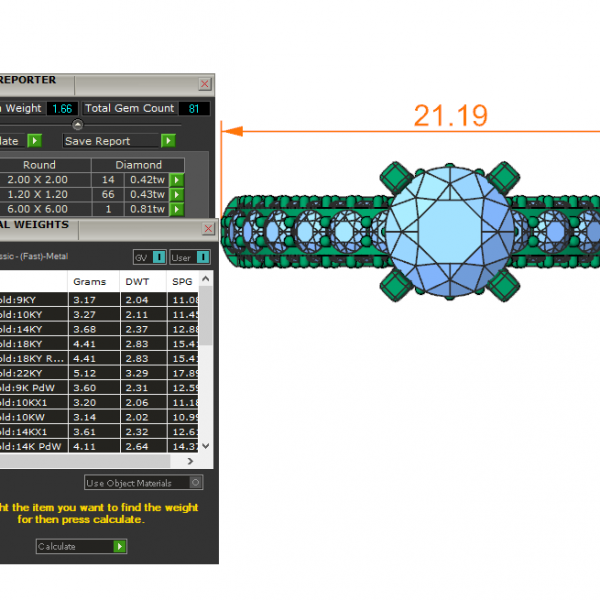Click green arrow for 6.00 X 6.00 row

point(177,209)
